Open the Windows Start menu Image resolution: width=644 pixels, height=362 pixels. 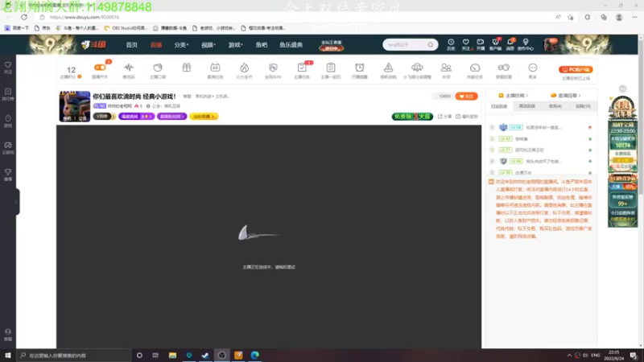tap(8, 355)
